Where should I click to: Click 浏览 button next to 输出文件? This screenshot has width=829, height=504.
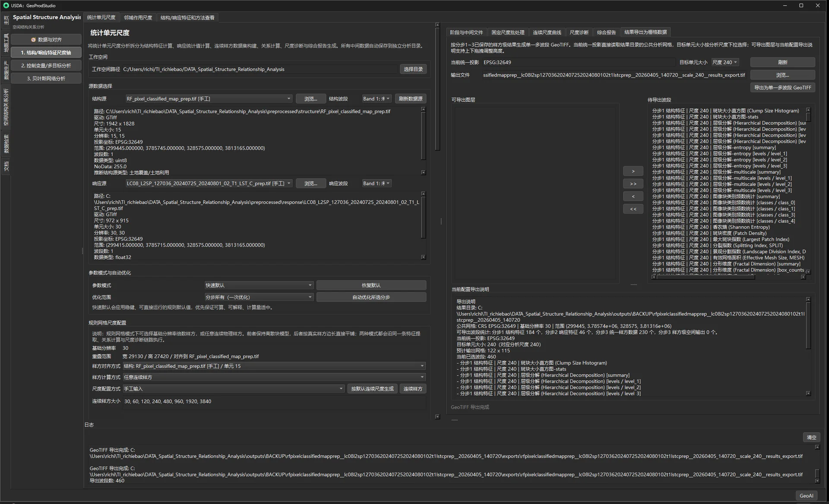tap(782, 75)
